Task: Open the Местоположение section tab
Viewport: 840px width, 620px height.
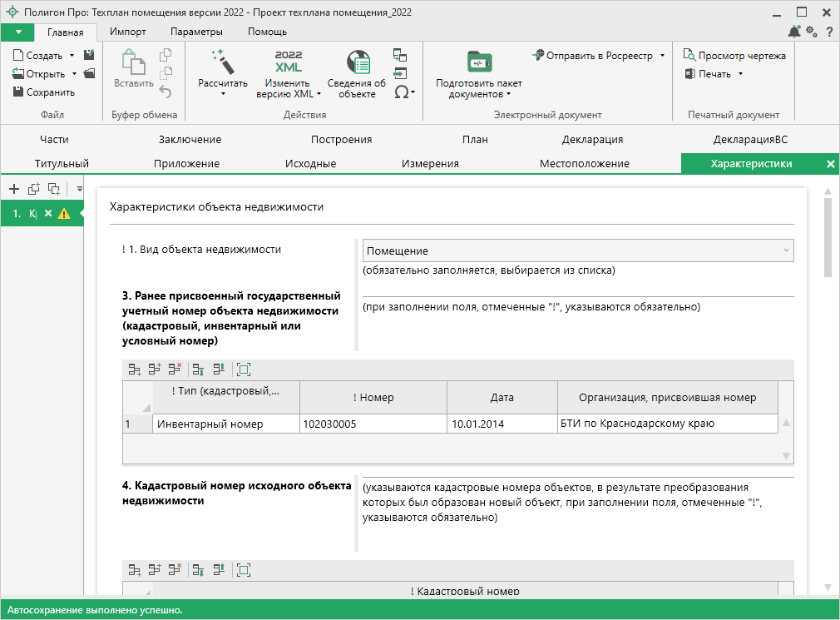Action: 584,164
